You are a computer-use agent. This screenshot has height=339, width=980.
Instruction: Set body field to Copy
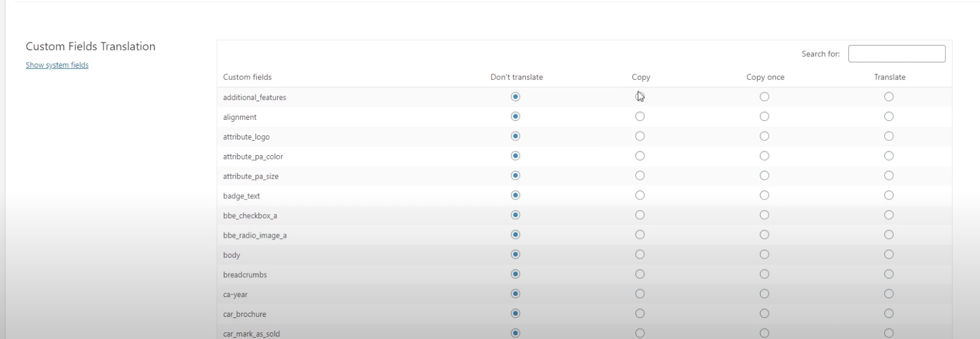[640, 255]
